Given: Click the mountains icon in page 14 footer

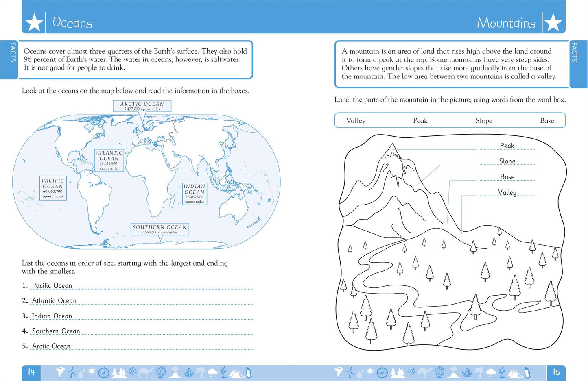Looking at the screenshot, I should point(238,373).
